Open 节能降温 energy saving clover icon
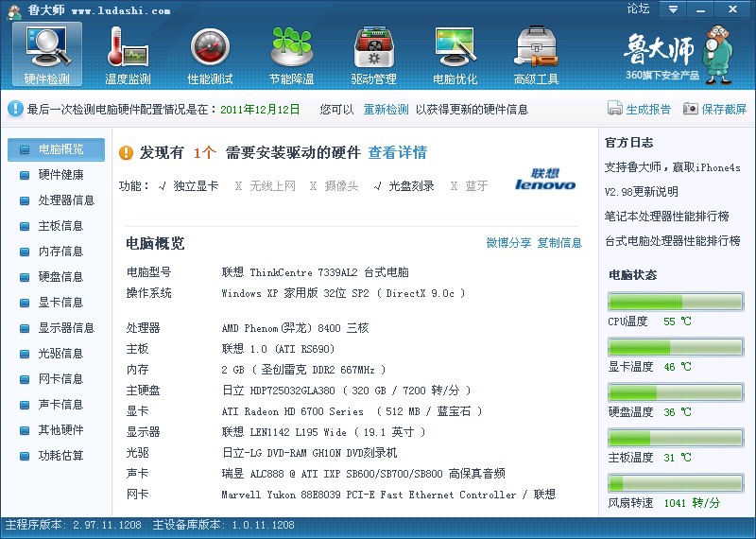Image resolution: width=756 pixels, height=539 pixels. [x=292, y=54]
